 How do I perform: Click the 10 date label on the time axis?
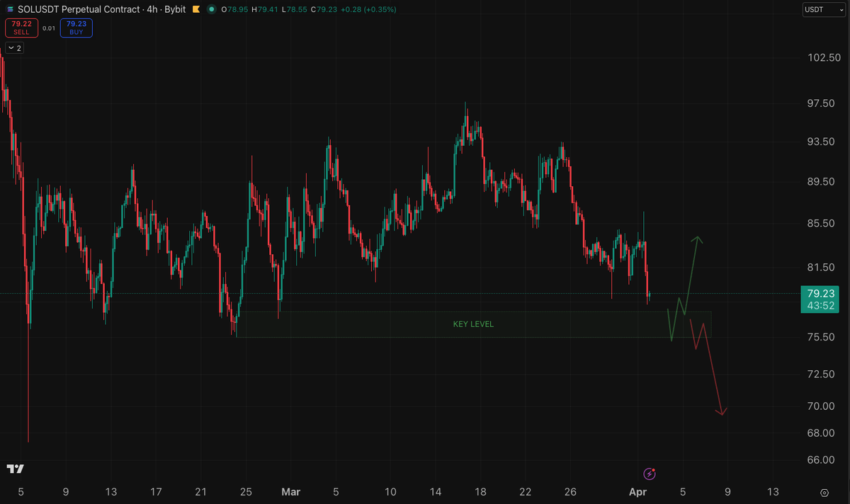[390, 491]
